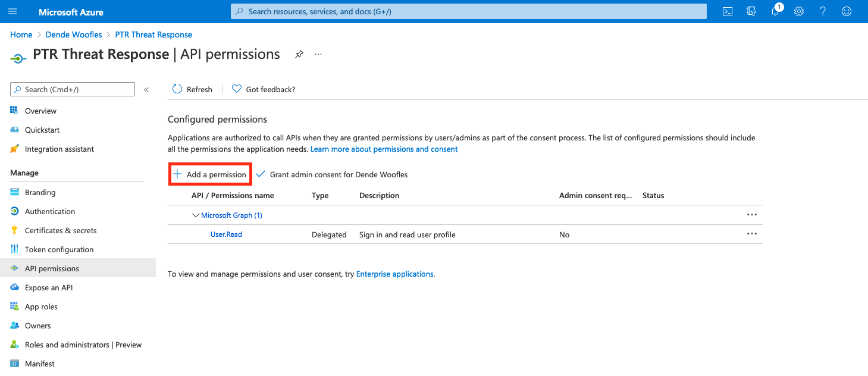The image size is (868, 376).
Task: Open Manifest in the sidebar
Action: pyautogui.click(x=40, y=364)
